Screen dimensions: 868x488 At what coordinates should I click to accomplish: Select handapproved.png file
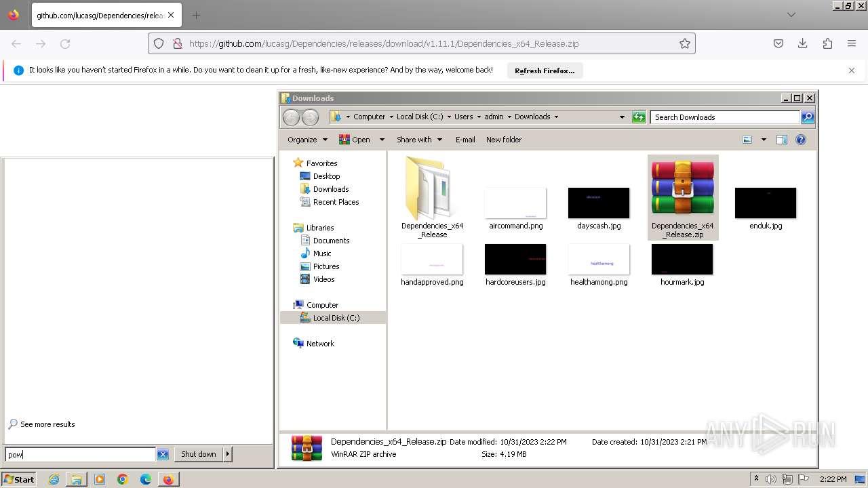(x=432, y=265)
